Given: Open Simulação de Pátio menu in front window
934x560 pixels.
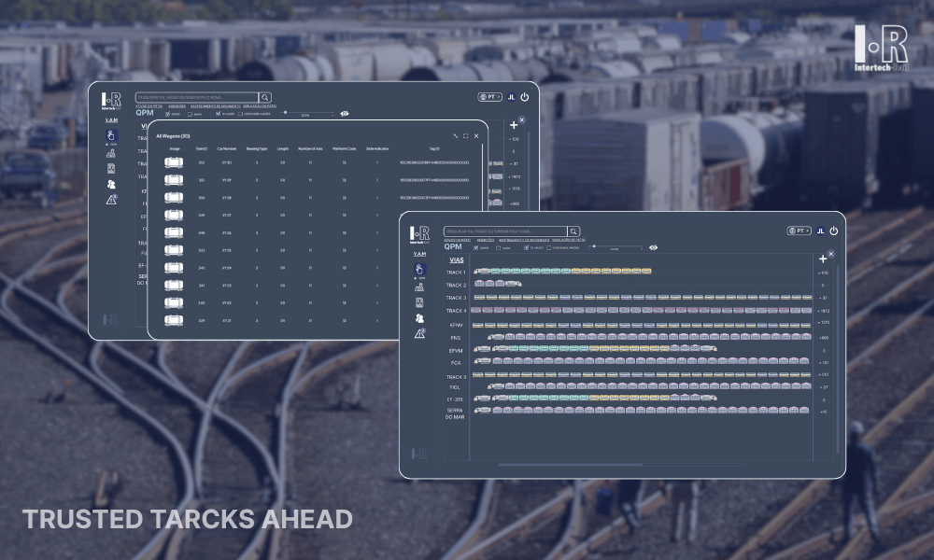Looking at the screenshot, I should pyautogui.click(x=568, y=240).
